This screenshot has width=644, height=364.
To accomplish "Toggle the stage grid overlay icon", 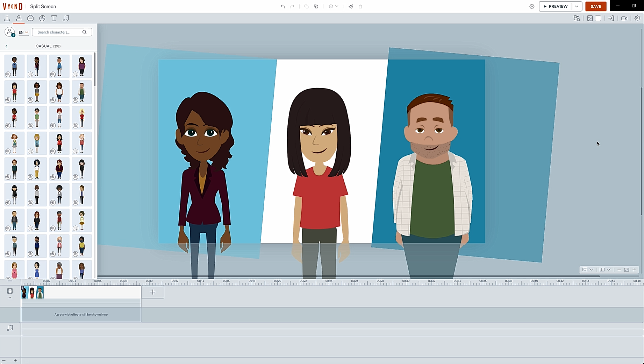I will (x=602, y=269).
